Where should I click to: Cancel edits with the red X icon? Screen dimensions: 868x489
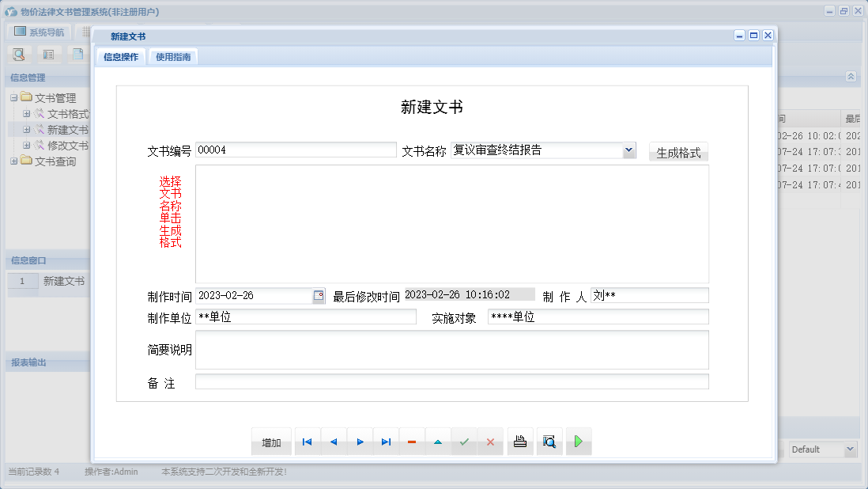(490, 442)
